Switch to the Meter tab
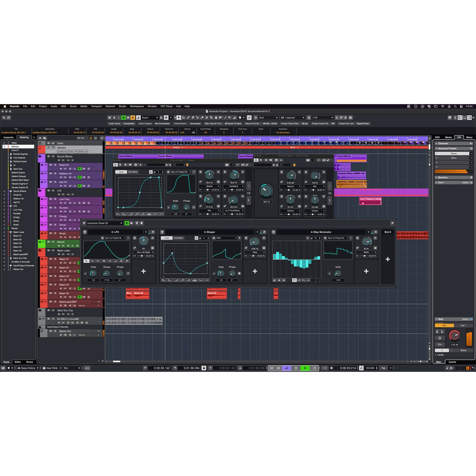The height and width of the screenshot is (476, 476). tap(469, 137)
